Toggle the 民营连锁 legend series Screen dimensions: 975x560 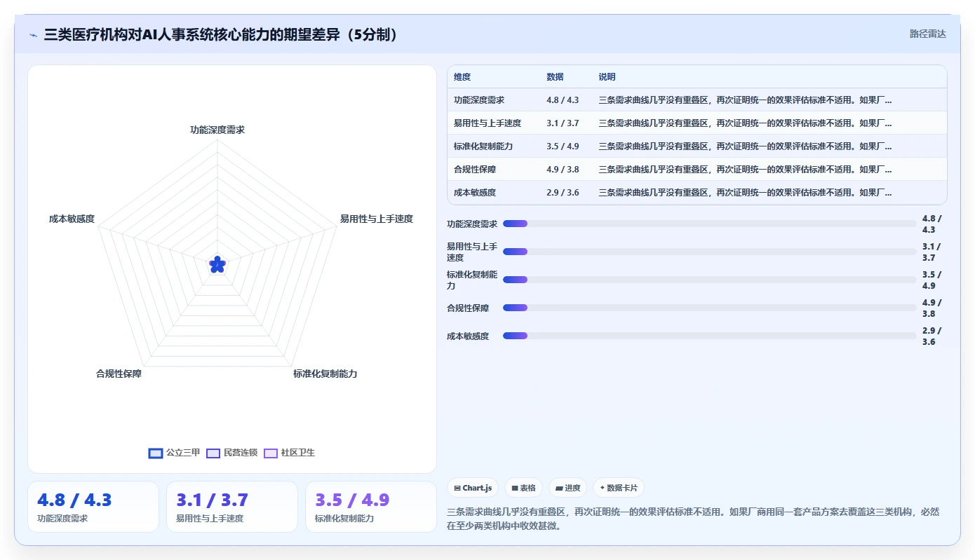pos(232,453)
